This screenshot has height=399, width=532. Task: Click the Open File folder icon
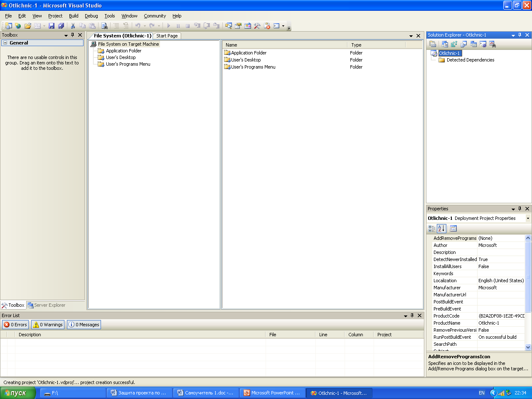(x=28, y=26)
